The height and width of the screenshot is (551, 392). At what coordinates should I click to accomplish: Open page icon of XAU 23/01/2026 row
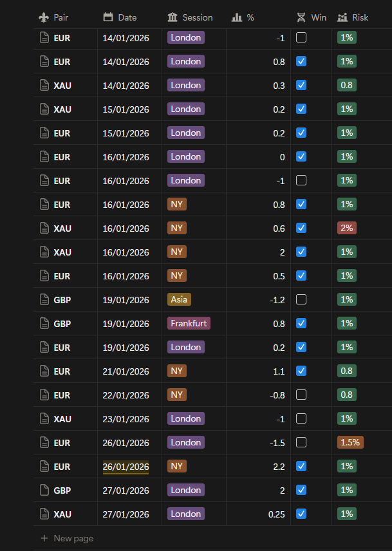44,418
